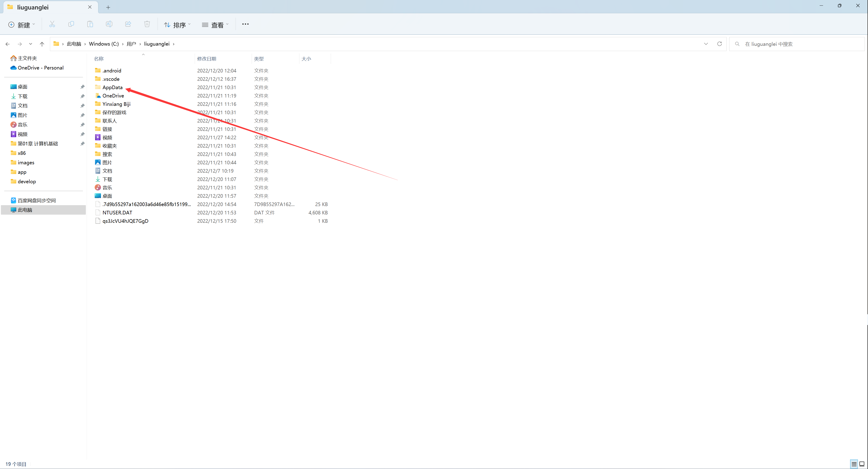
Task: Click the Delete trash icon
Action: [x=147, y=24]
